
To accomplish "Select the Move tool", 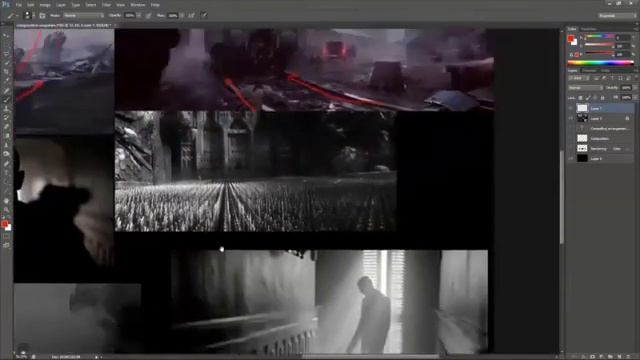I will click(x=6, y=36).
